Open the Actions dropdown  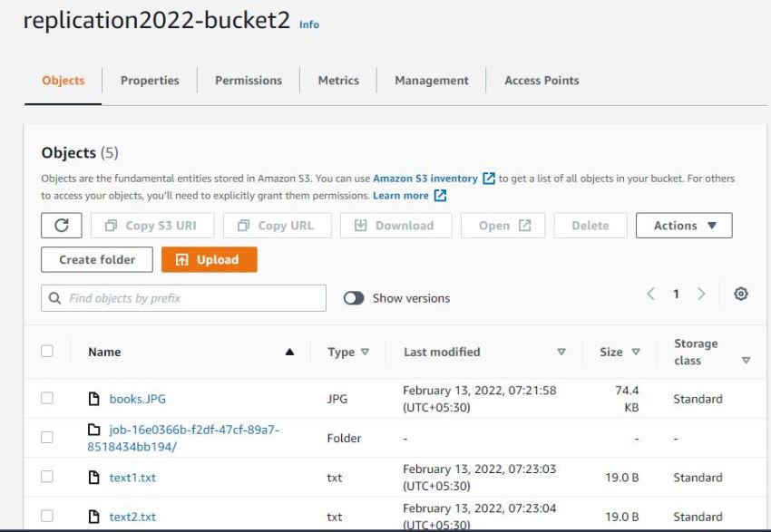(684, 225)
